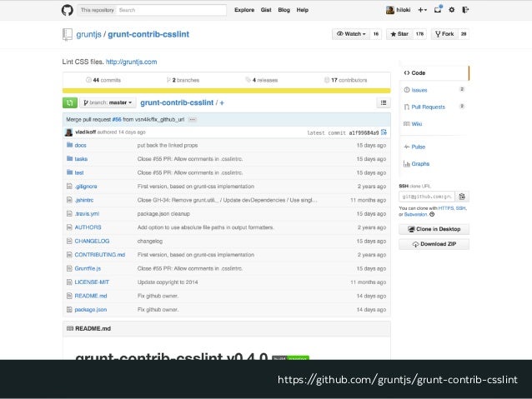Copy the latest commit SHA icon
The image size is (532, 399).
tap(384, 132)
